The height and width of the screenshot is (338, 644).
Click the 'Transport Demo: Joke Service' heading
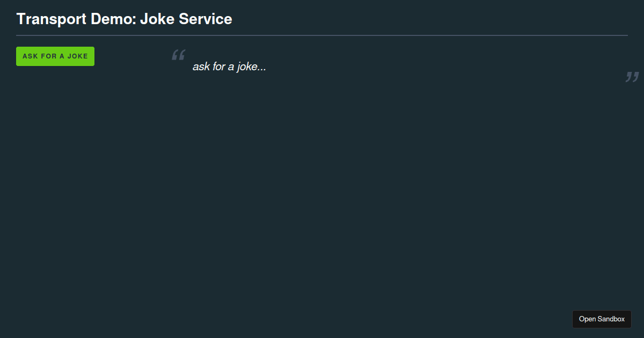tap(124, 19)
